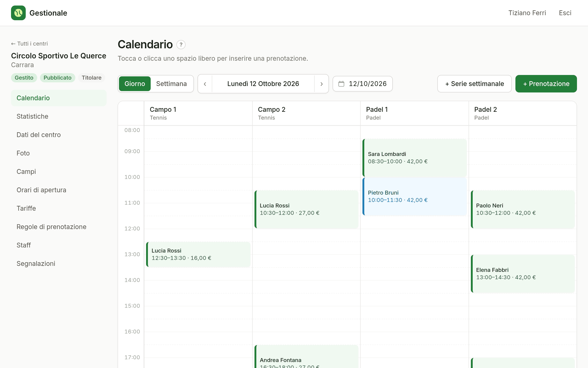Open Orari di apertura section
This screenshot has width=588, height=368.
point(59,190)
